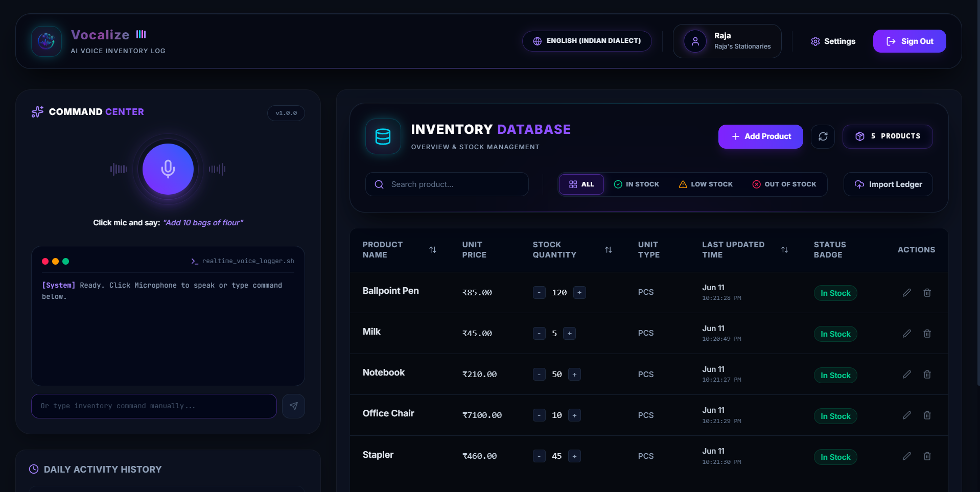This screenshot has height=492, width=980.
Task: Click the manual inventory command input
Action: pos(154,406)
